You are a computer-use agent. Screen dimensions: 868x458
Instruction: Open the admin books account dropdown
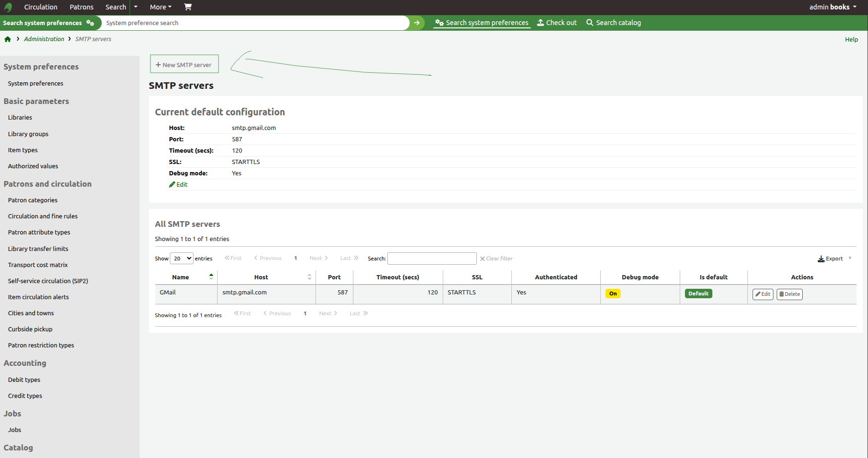[x=833, y=7]
